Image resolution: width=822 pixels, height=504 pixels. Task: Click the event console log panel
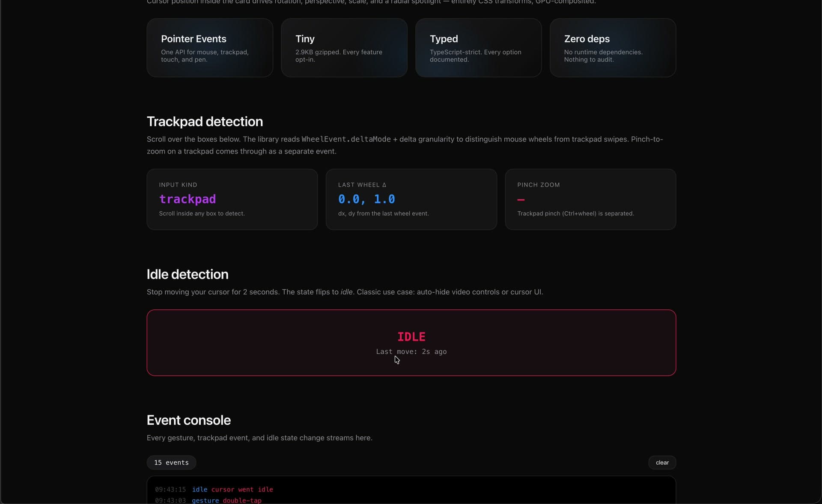click(411, 492)
